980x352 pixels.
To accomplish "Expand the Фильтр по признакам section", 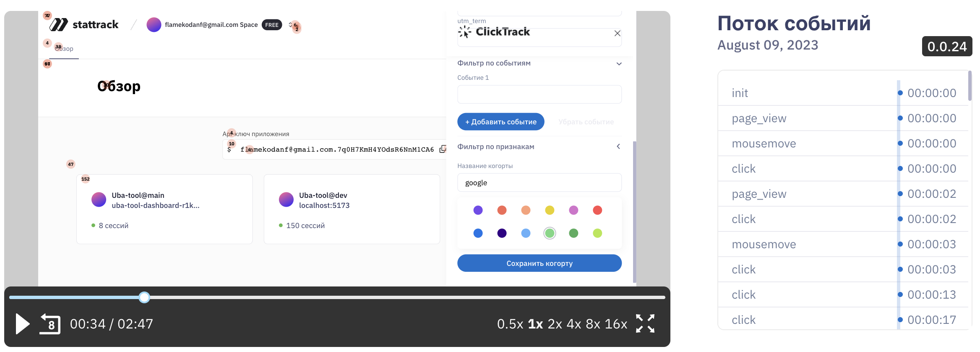I will pyautogui.click(x=618, y=147).
